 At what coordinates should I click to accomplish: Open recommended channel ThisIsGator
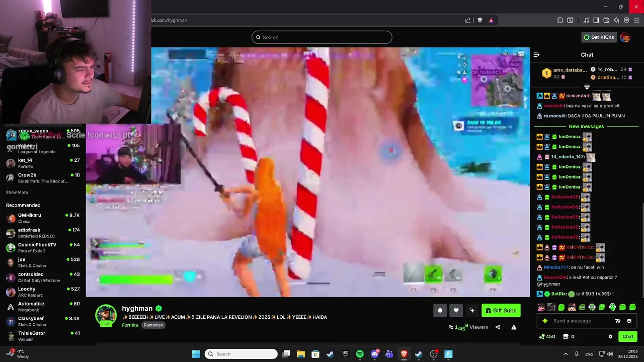[43, 336]
